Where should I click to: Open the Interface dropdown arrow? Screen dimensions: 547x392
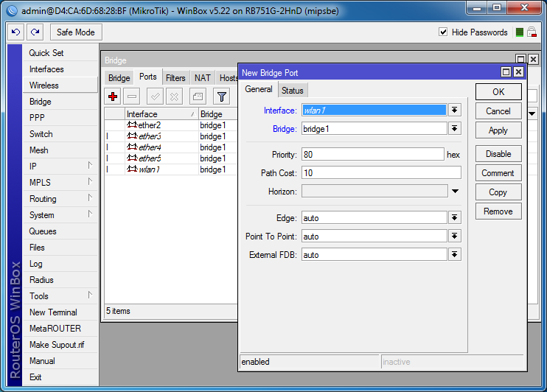point(454,111)
